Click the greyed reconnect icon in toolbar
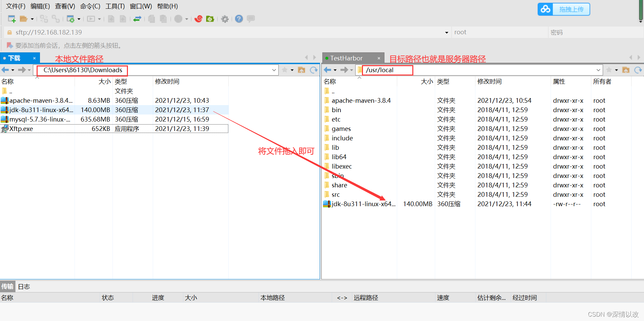The width and height of the screenshot is (644, 321). 44,19
